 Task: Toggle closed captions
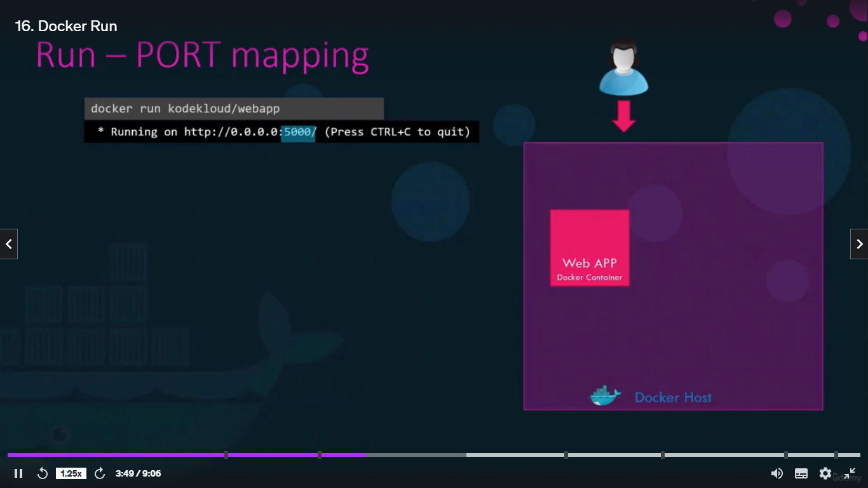(x=801, y=473)
